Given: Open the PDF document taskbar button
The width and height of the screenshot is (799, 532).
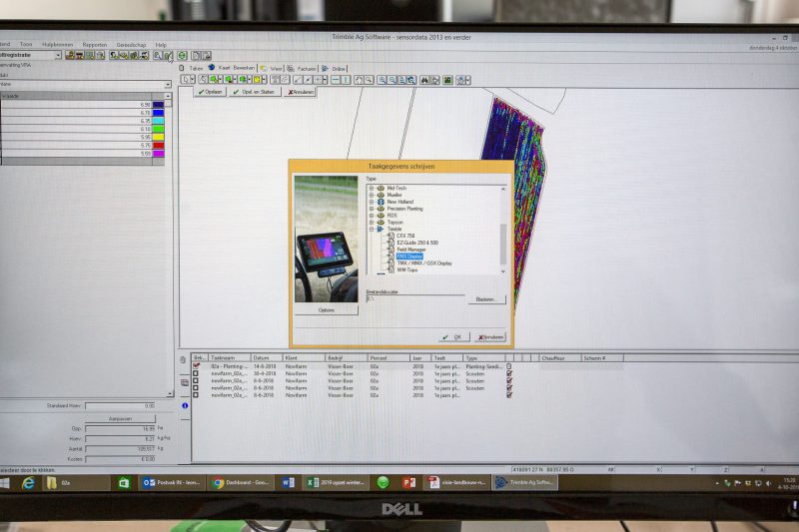Looking at the screenshot, I should [x=456, y=483].
